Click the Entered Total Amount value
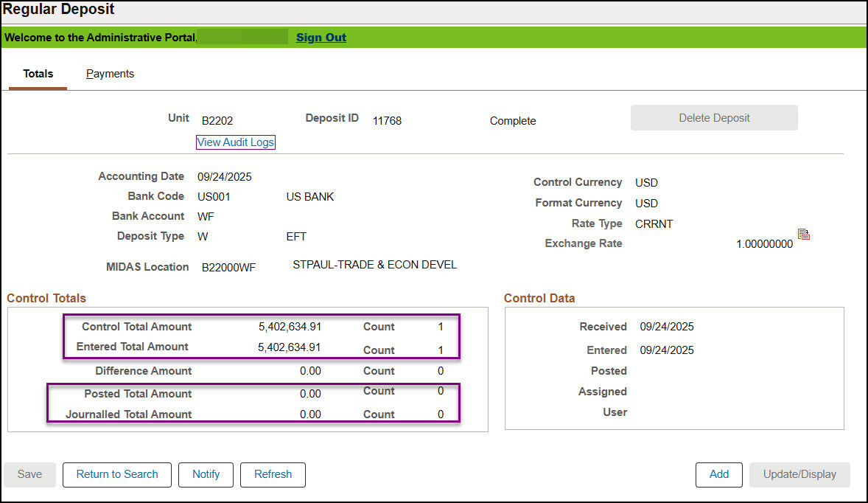This screenshot has width=868, height=503. click(290, 347)
